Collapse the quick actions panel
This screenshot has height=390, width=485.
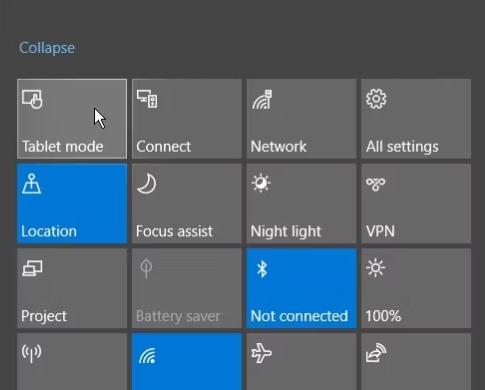click(x=47, y=48)
